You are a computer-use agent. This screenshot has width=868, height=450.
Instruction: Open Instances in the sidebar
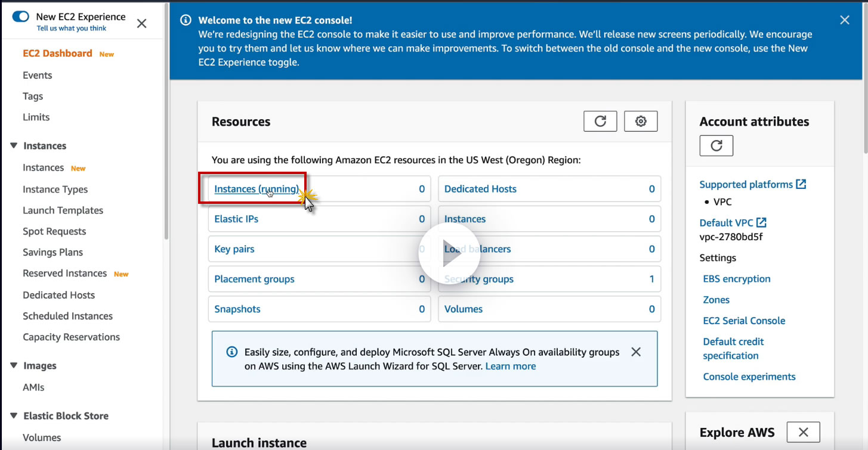pos(43,168)
